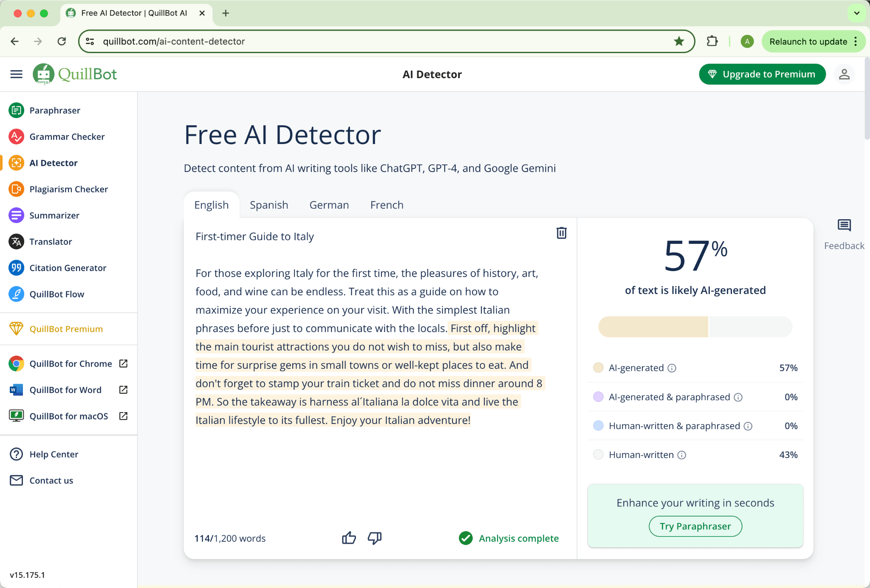Click the Human-written color dot

click(598, 455)
